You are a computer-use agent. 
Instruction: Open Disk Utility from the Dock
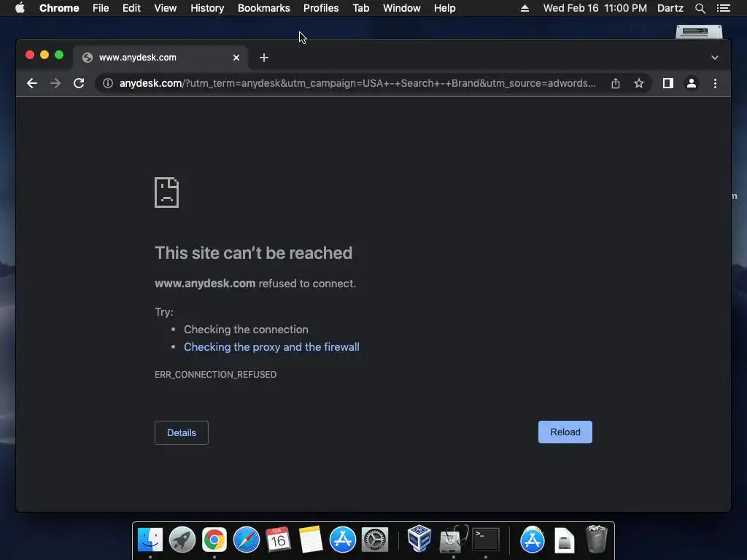click(x=453, y=539)
